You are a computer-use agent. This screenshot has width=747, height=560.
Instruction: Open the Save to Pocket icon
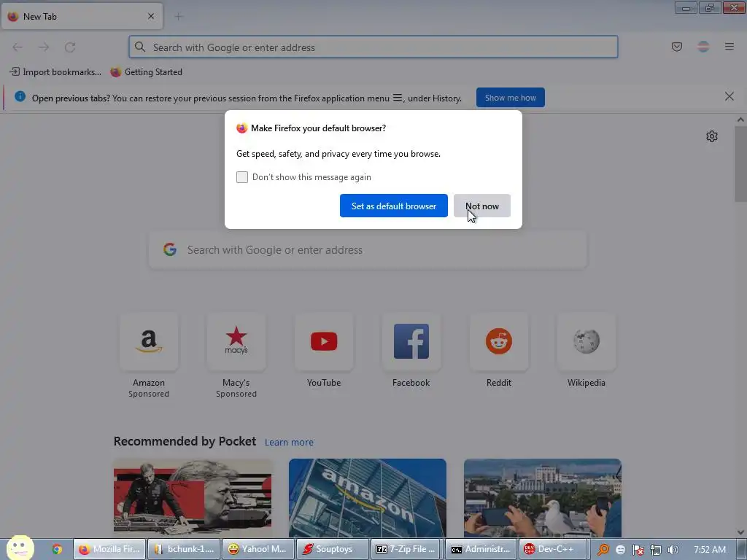(676, 47)
